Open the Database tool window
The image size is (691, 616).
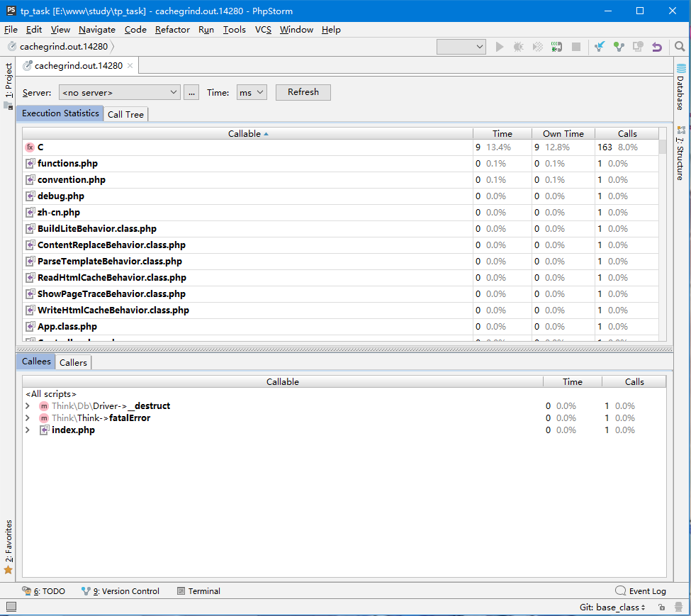(681, 86)
